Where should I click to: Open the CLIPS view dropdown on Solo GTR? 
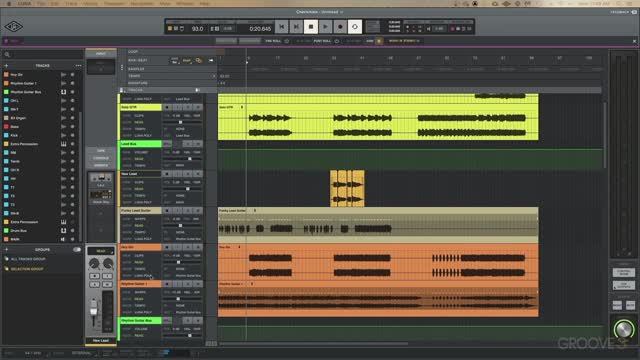[139, 116]
